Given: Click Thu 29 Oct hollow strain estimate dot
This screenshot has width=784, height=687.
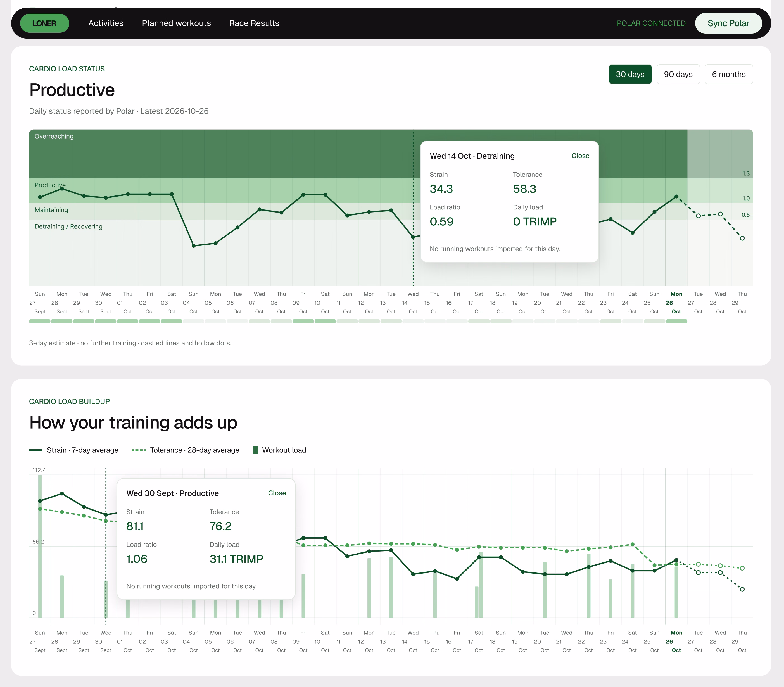Looking at the screenshot, I should pos(742,589).
